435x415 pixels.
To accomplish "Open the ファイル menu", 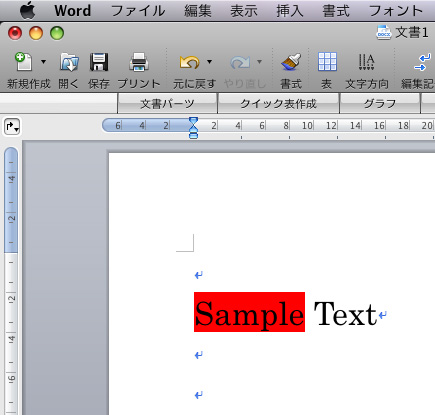I will pos(138,11).
